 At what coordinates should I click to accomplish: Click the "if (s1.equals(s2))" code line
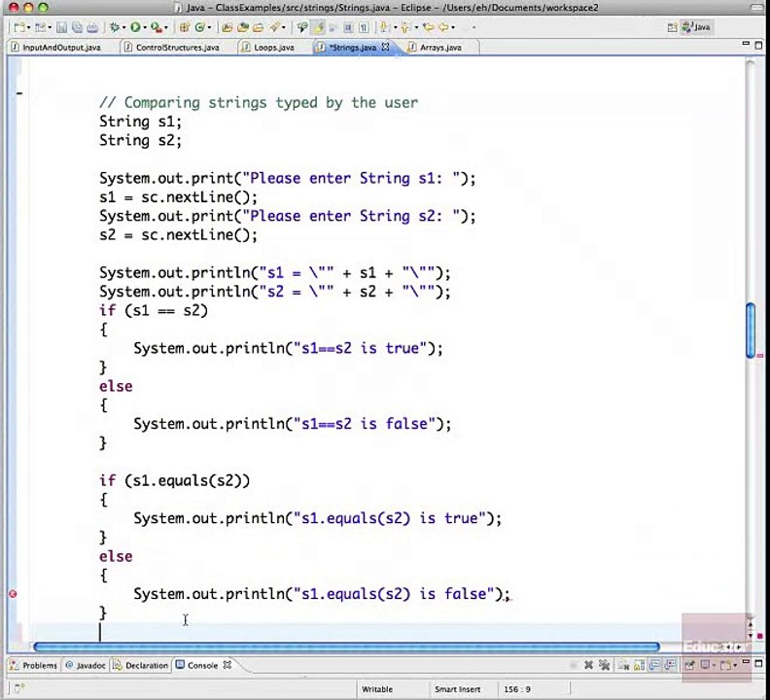tap(174, 480)
